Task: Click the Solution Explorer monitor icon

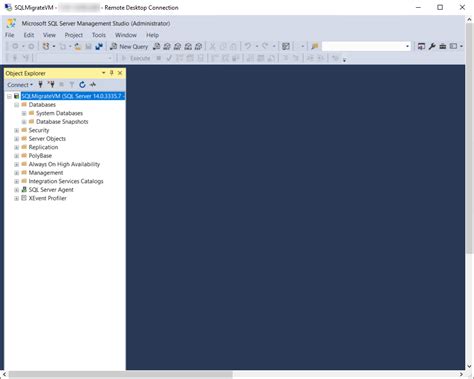Action: click(x=421, y=46)
